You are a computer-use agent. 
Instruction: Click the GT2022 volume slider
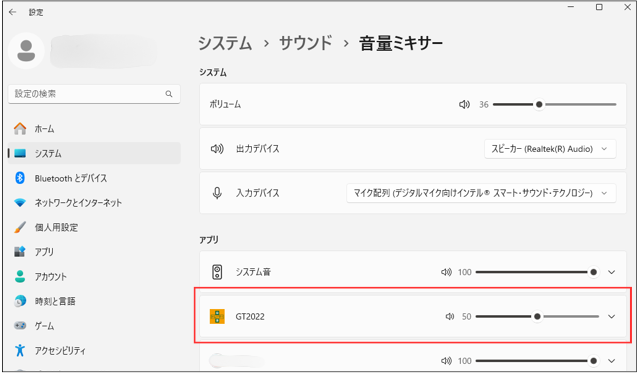click(x=537, y=316)
